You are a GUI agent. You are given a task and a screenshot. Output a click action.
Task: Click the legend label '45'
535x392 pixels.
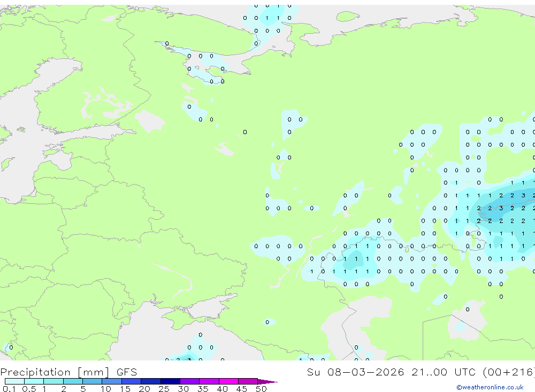(242, 389)
